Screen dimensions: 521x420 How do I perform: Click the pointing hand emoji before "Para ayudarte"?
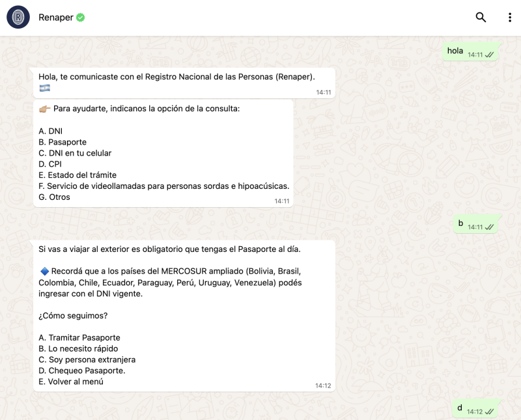click(44, 109)
